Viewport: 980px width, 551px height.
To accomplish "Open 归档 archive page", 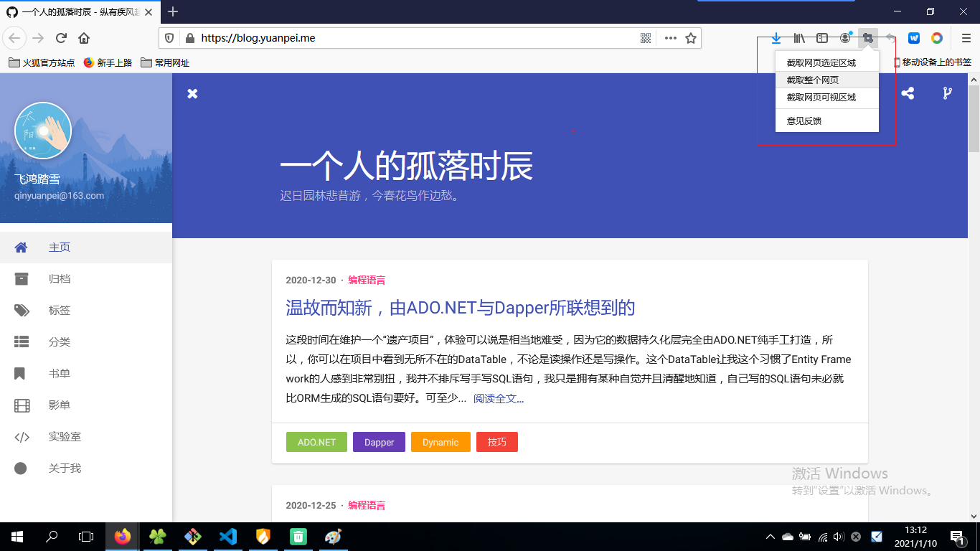I will point(86,279).
